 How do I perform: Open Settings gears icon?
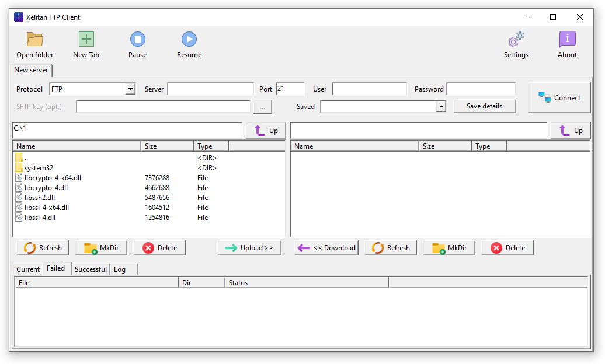point(516,39)
